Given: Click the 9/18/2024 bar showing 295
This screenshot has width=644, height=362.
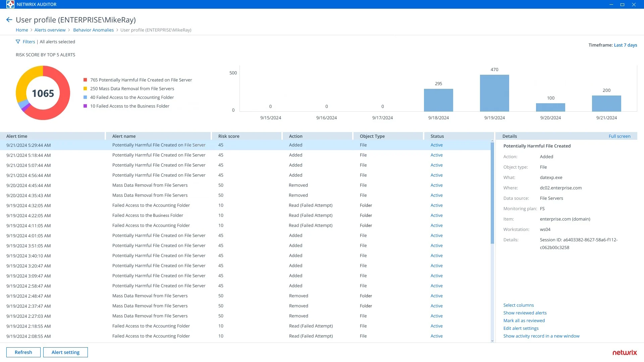Looking at the screenshot, I should [438, 100].
